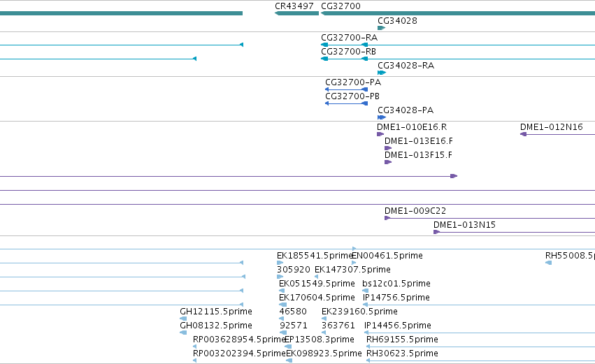595x364 pixels.
Task: Click the DME1-013F15.F label
Action: point(418,155)
